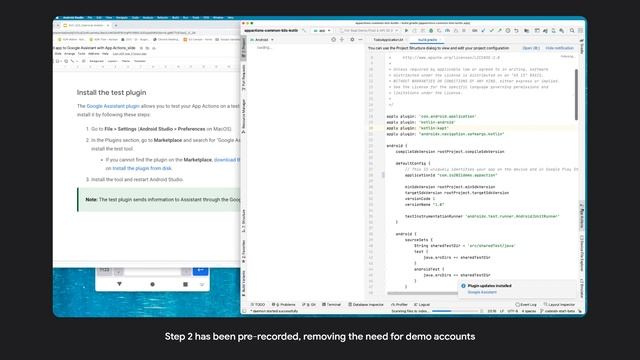Open the Apple menu
The image size is (640, 360).
coord(57,18)
